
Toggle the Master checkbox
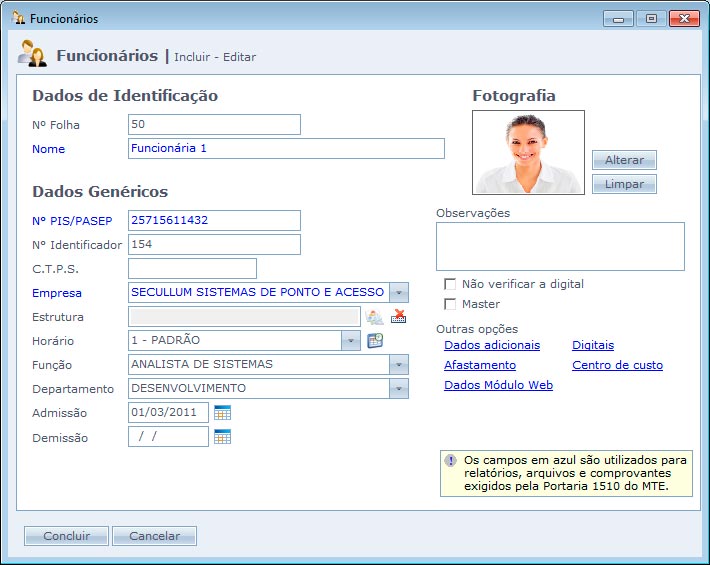point(450,304)
